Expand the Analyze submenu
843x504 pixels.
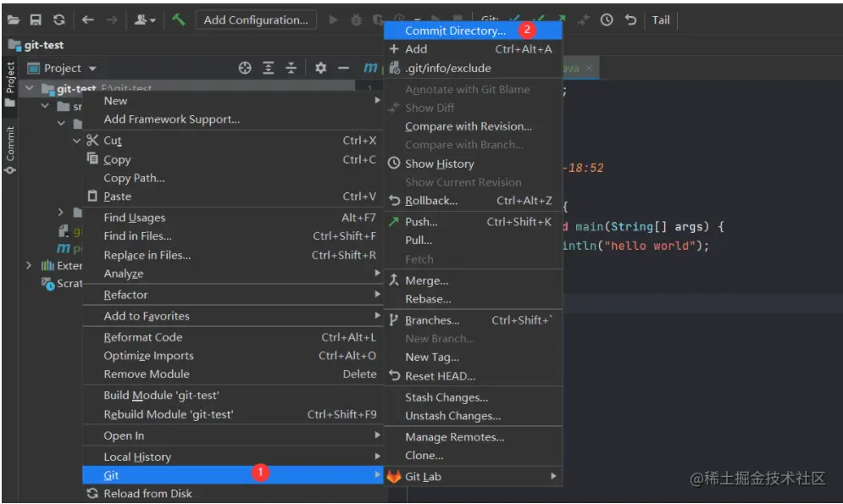pyautogui.click(x=233, y=274)
